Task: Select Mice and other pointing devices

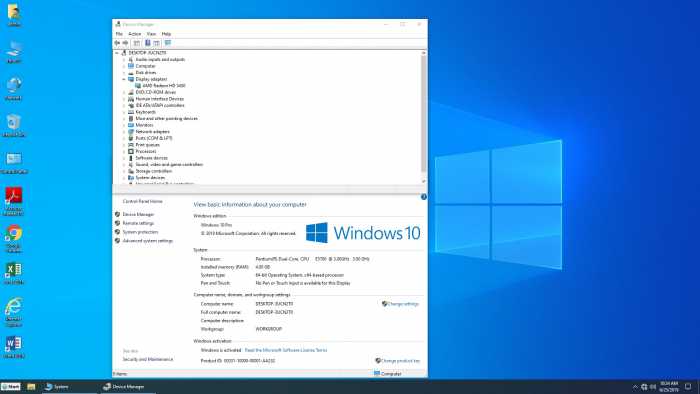Action: (167, 119)
